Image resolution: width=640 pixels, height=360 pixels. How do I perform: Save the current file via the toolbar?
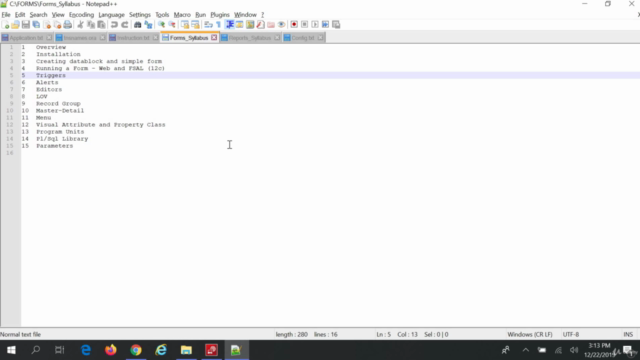[x=26, y=24]
